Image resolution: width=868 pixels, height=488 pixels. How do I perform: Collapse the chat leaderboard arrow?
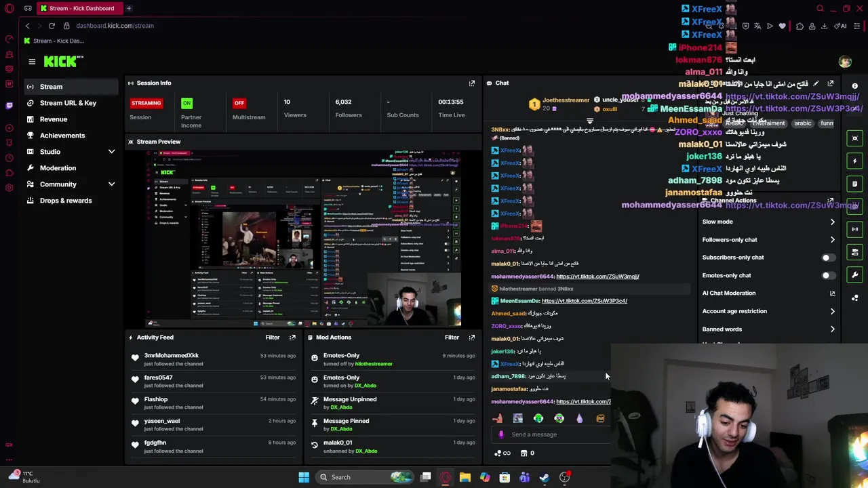589,121
